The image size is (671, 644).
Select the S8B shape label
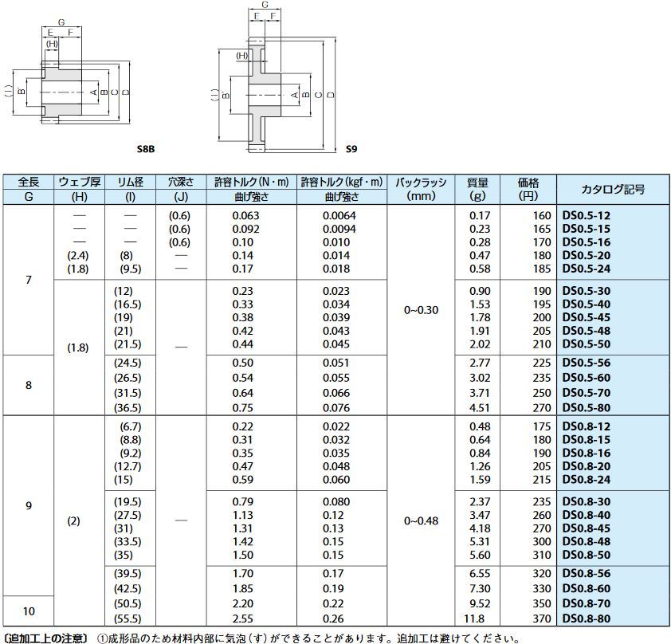tap(146, 149)
